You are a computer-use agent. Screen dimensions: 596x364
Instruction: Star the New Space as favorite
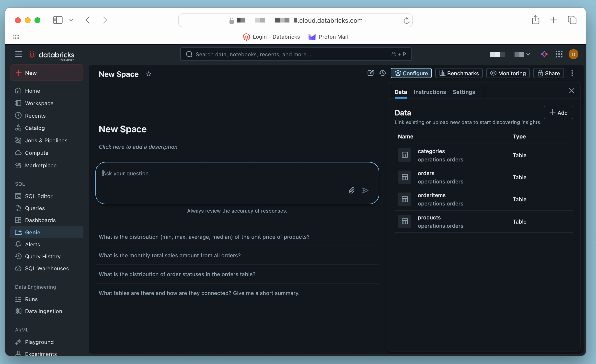coord(149,74)
